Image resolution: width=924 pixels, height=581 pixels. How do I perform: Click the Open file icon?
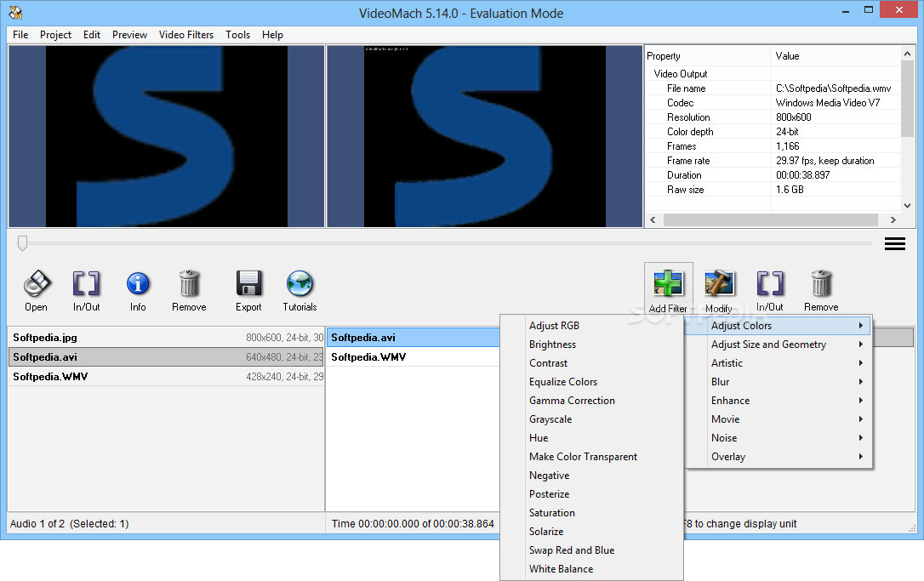[x=37, y=284]
